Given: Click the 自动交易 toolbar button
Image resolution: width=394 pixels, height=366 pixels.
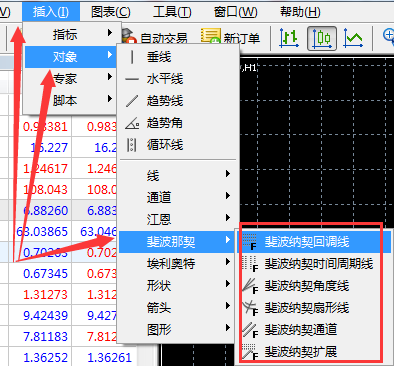Looking at the screenshot, I should [156, 38].
